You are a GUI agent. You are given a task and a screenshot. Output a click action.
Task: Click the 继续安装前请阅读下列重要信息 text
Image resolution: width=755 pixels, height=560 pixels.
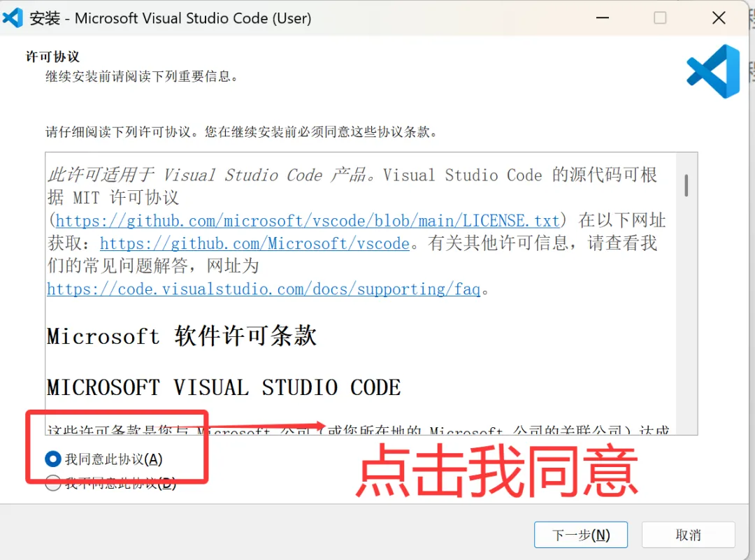point(141,76)
